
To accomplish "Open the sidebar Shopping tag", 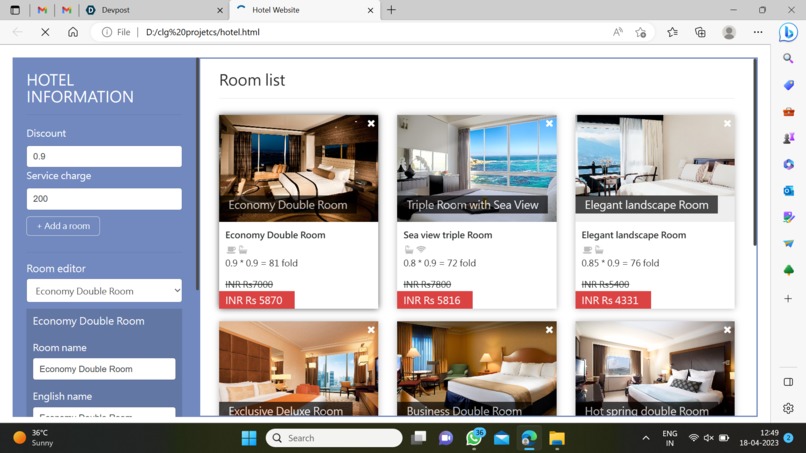I will pyautogui.click(x=789, y=85).
